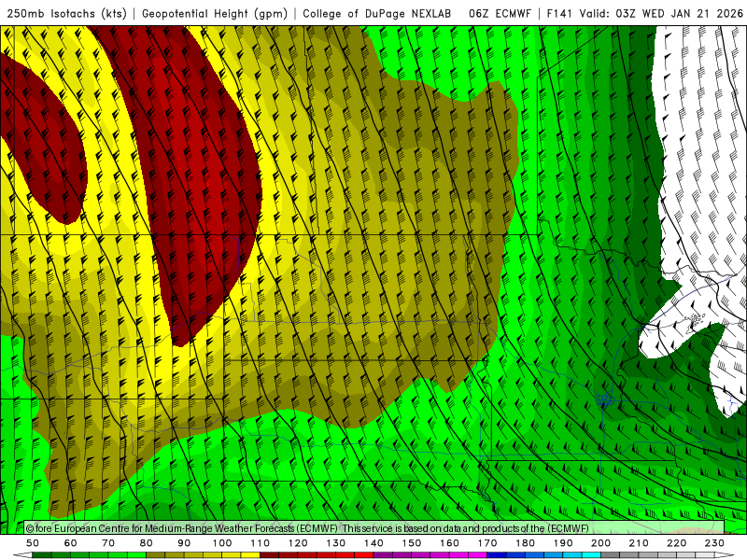Click the "250mb Isotachs (kts)" title text
Screen dimensions: 747x560
tap(66, 14)
